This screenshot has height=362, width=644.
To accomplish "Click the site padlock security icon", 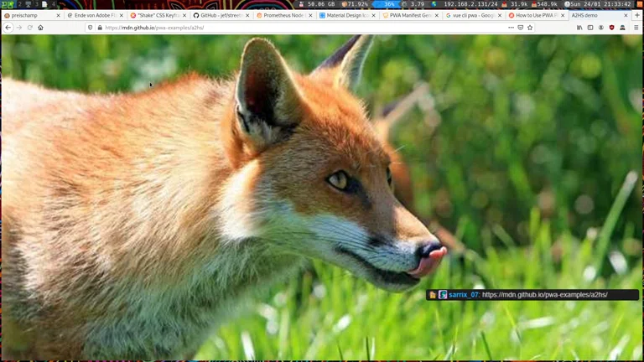I will pos(100,28).
